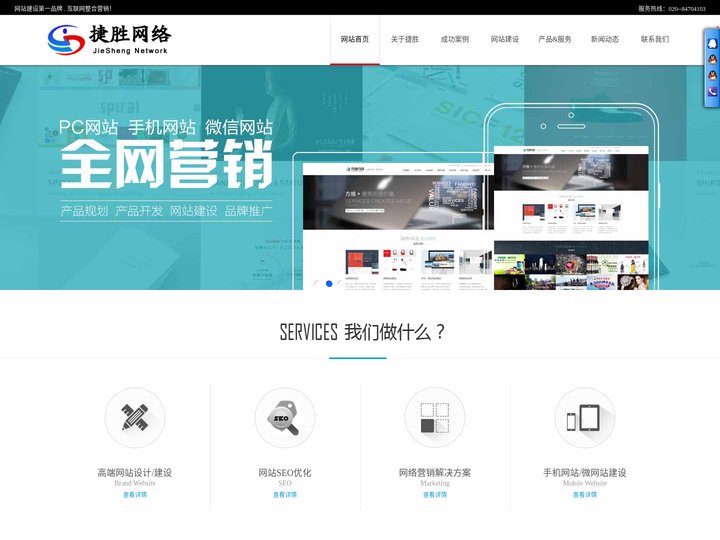Viewport: 720px width, 540px height.
Task: Open the 产品&服务 nav item
Action: [x=555, y=39]
